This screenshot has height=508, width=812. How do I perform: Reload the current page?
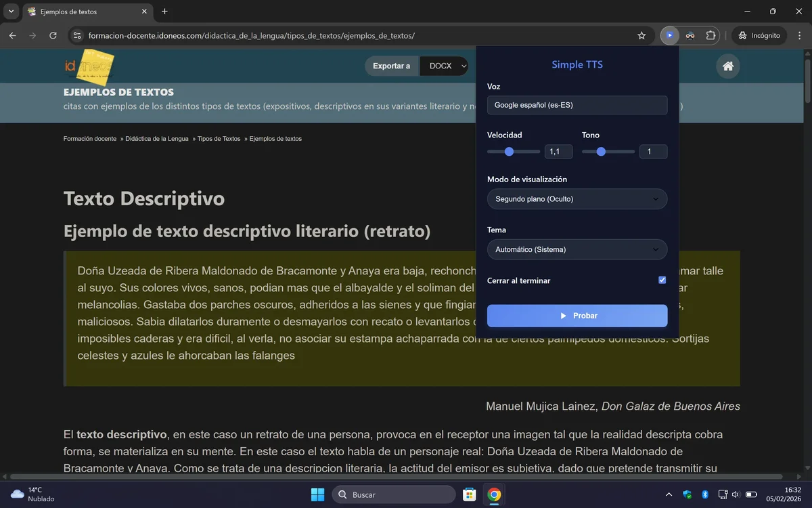[x=53, y=35]
